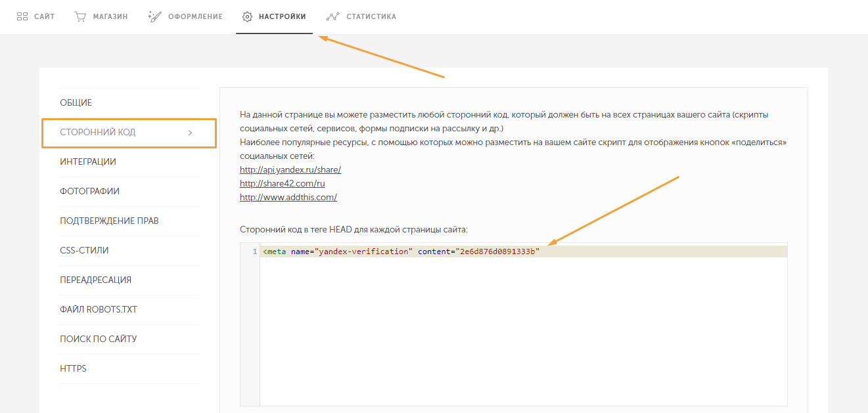Screen dimensions: 868x413
Task: Click line number 1 in code editor
Action: point(254,251)
